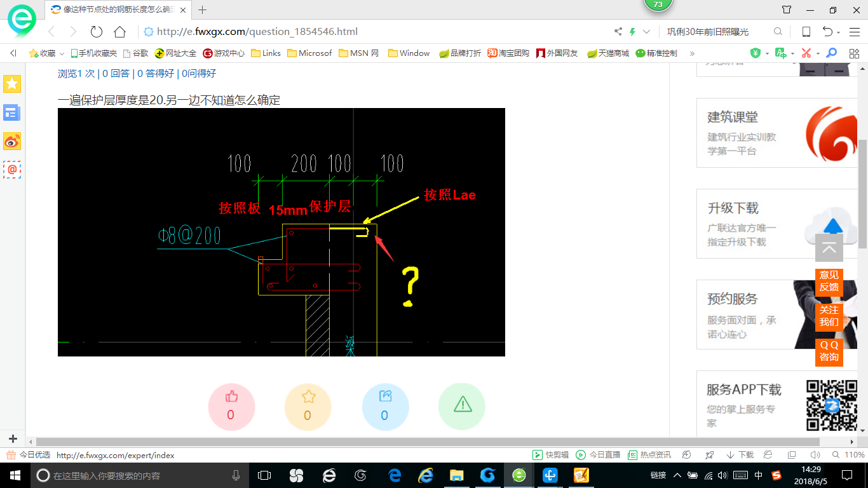Open the yellow star favorites sidebar icon

click(x=12, y=83)
